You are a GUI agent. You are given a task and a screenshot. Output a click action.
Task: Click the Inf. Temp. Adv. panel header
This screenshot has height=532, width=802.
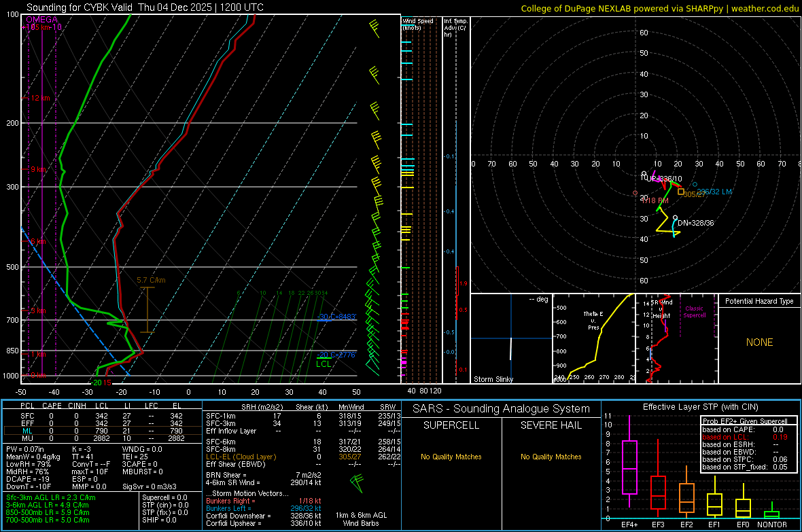(455, 28)
